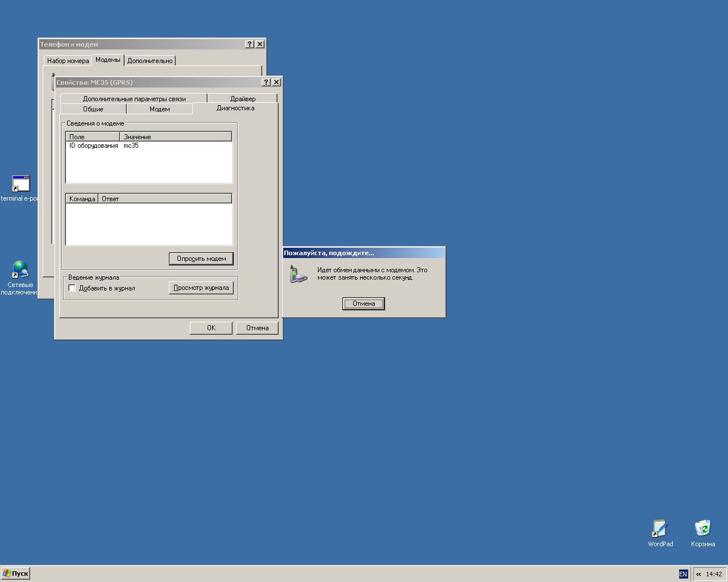Open the WordPad desktop shortcut

pos(660,529)
